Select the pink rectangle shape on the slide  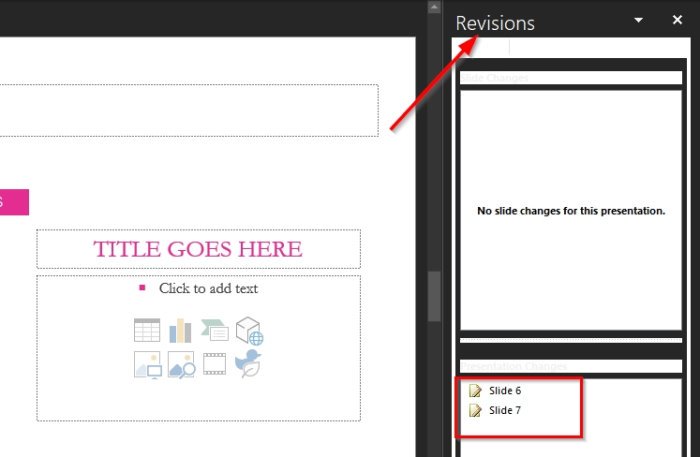[14, 202]
